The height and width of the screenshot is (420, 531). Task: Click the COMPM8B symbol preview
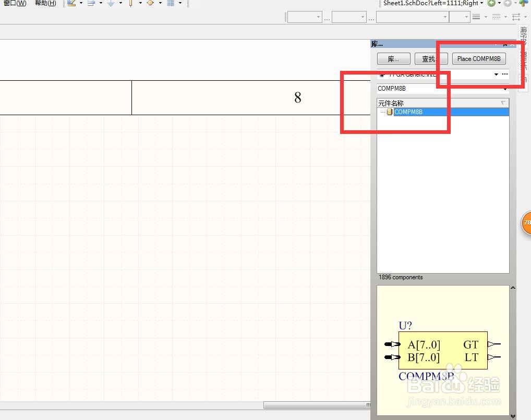443,352
